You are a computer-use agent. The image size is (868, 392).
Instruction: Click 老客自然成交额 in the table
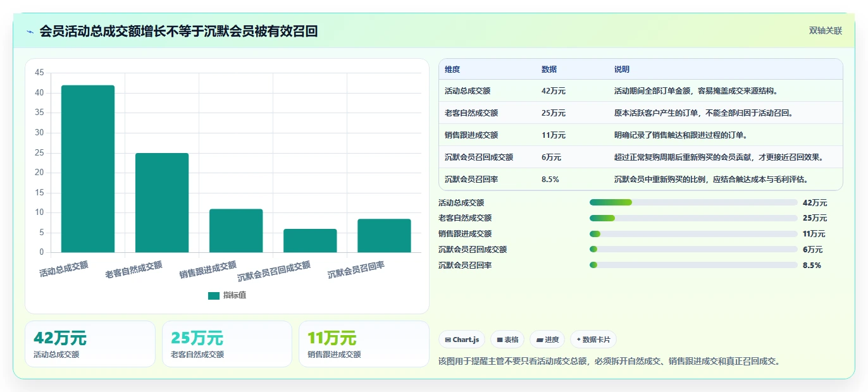pos(471,113)
